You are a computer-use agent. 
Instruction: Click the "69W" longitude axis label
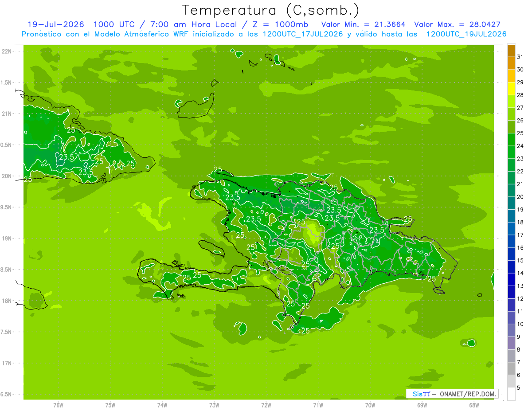422,405
